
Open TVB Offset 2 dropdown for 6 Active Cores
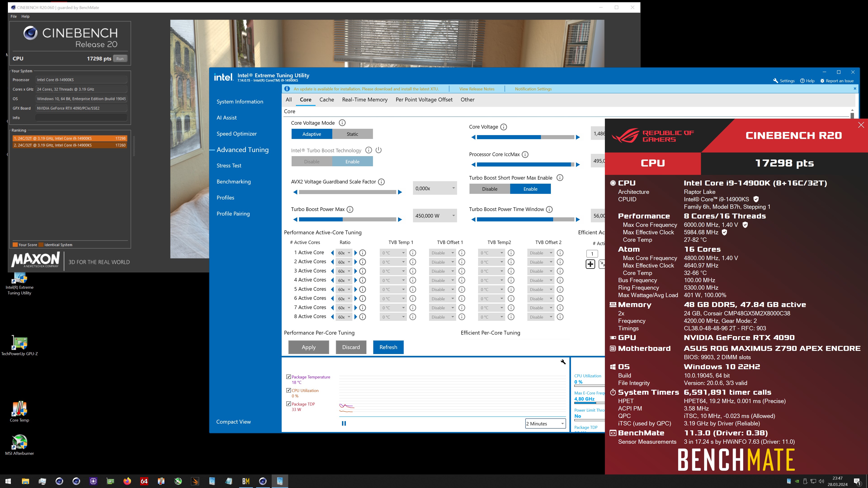(x=540, y=299)
